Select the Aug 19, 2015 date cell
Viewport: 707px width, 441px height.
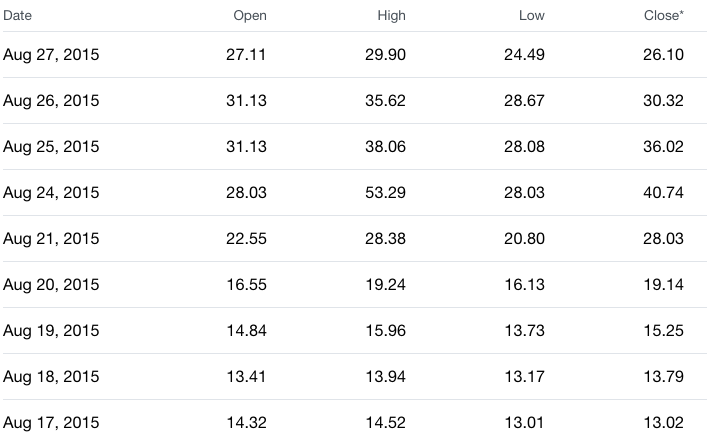click(x=51, y=331)
